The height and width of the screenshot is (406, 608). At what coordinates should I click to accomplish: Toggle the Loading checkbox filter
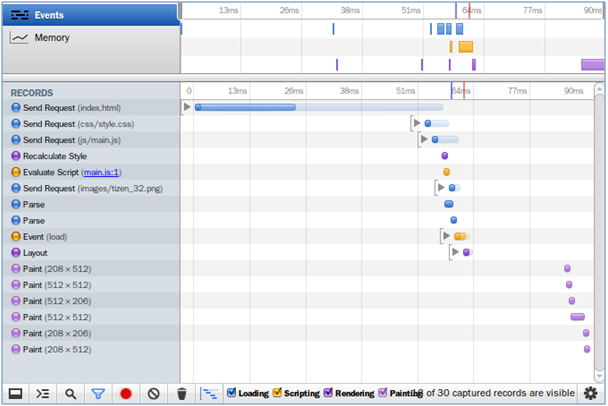pyautogui.click(x=233, y=393)
